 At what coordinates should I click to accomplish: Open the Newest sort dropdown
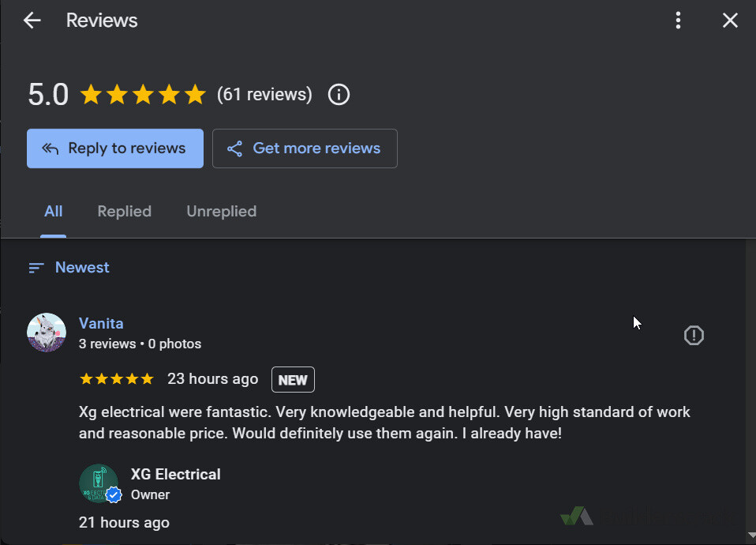click(69, 268)
